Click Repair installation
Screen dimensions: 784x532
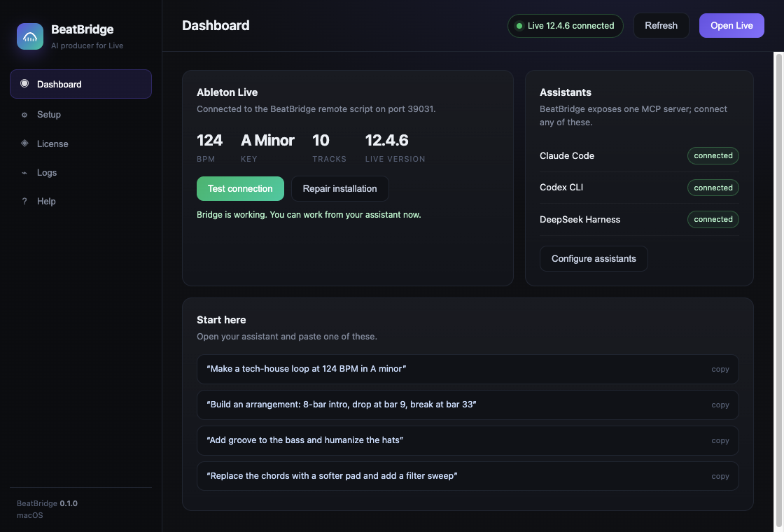click(339, 188)
